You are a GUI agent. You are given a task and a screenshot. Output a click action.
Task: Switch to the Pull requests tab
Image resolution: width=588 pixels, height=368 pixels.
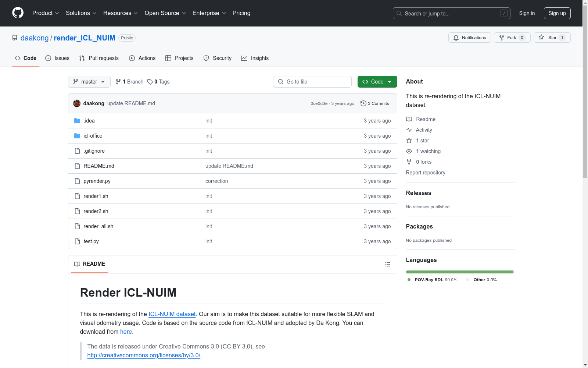99,58
